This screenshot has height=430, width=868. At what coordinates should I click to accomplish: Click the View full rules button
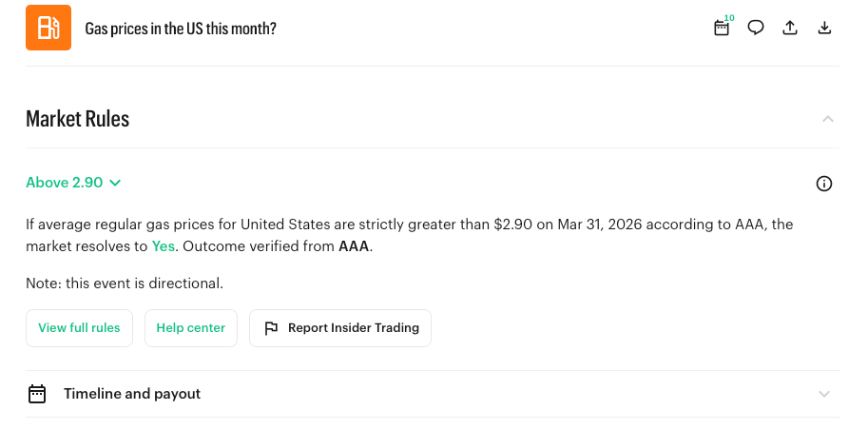pyautogui.click(x=79, y=328)
